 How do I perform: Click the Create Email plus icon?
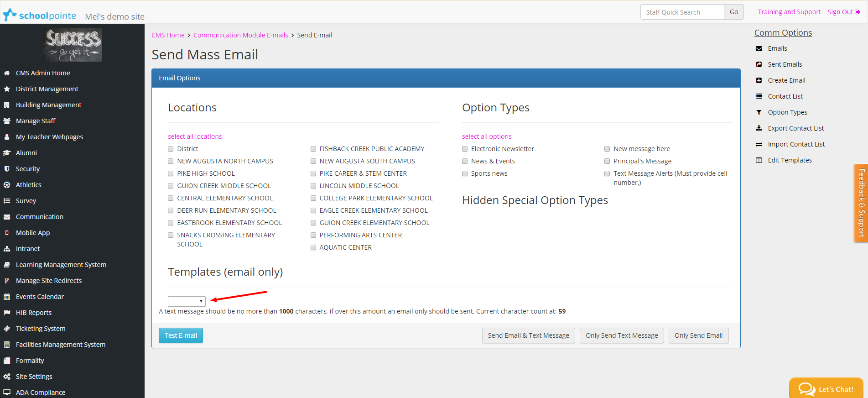coord(759,80)
